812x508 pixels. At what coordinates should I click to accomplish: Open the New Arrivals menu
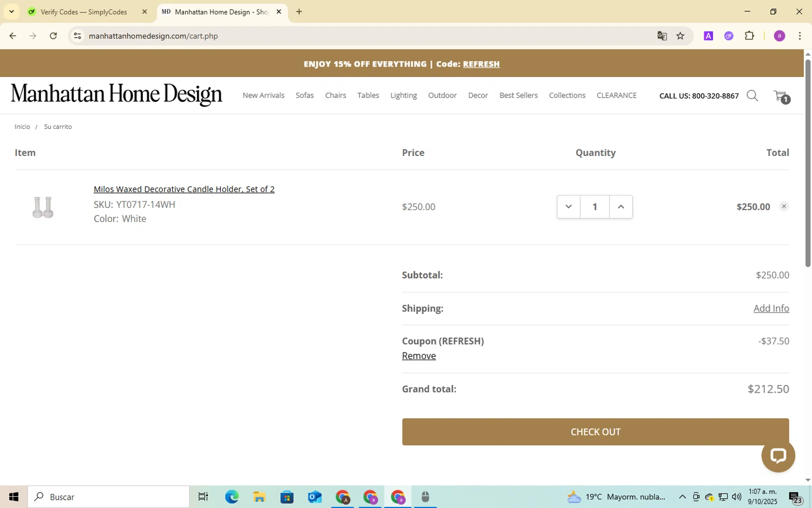[x=264, y=95]
